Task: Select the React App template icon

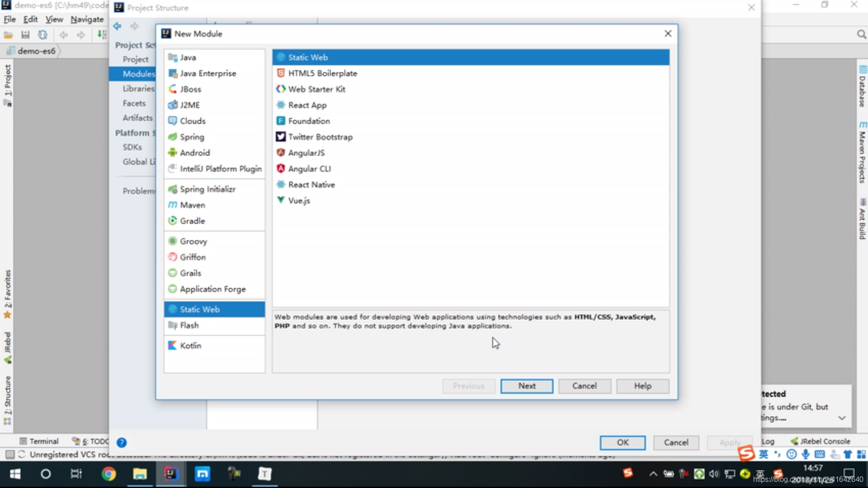Action: tap(281, 105)
